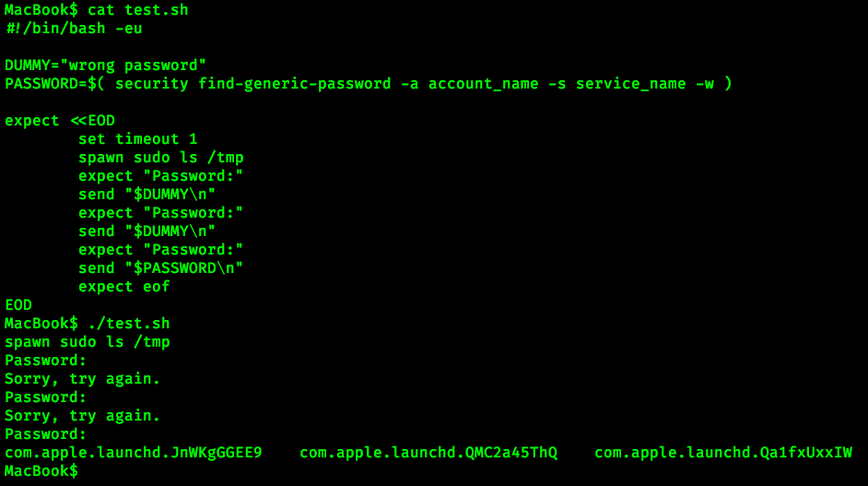Click the "set timeout 1" line
This screenshot has height=486, width=868.
point(137,139)
